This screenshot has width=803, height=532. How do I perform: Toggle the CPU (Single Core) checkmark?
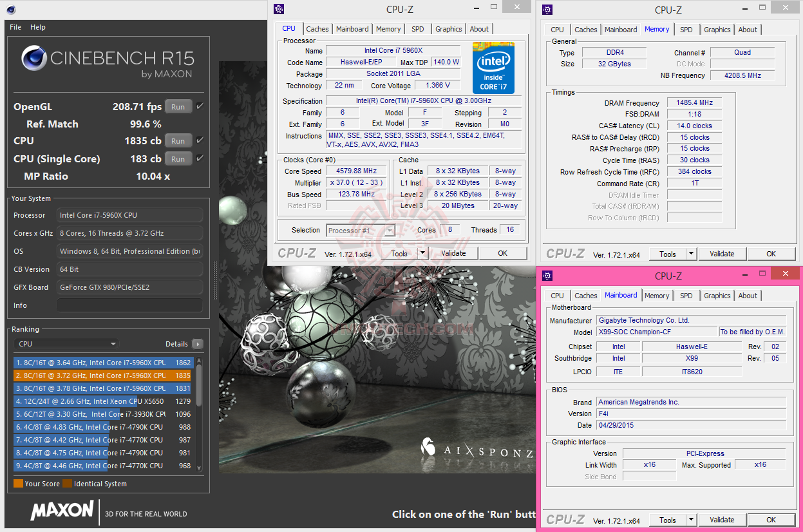(x=200, y=158)
